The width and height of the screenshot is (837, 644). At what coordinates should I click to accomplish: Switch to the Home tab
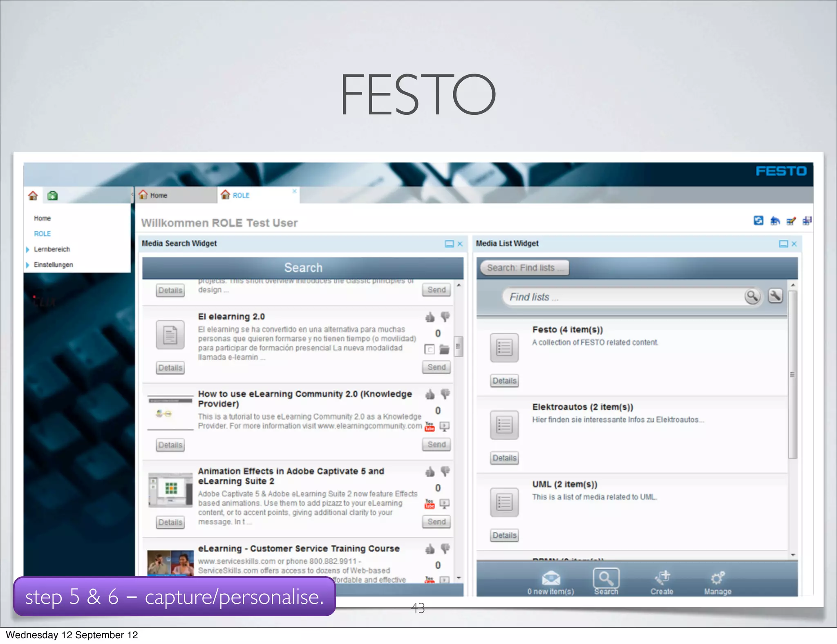[176, 195]
